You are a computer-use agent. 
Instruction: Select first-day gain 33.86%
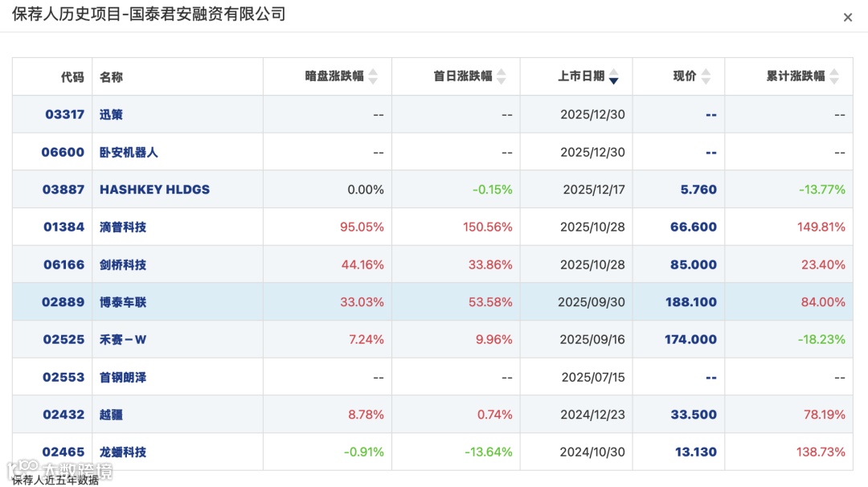coord(490,264)
